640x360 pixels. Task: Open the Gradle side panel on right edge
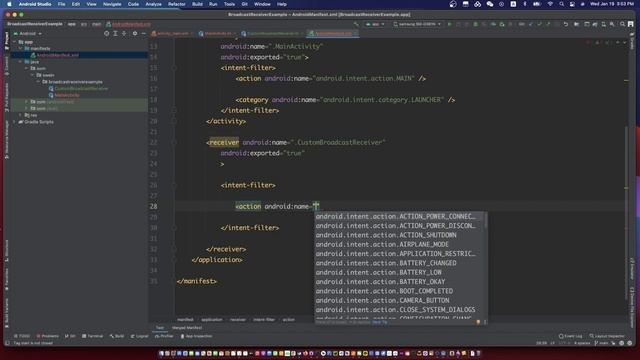632,41
